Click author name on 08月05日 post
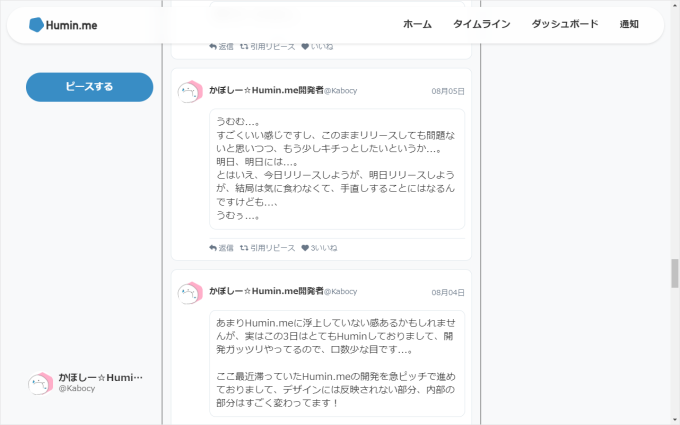680x425 pixels. pyautogui.click(x=266, y=90)
